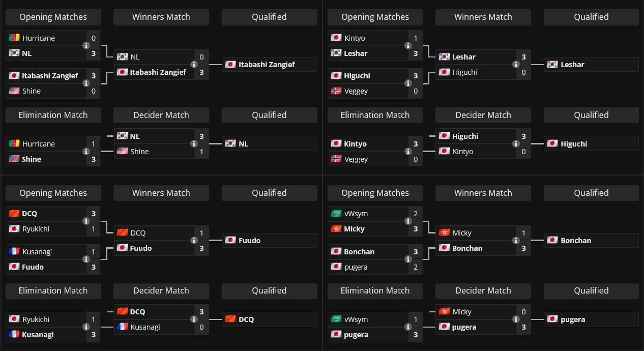This screenshot has width=644, height=351.
Task: Click China flag beside qualified DCQ
Action: click(x=230, y=319)
